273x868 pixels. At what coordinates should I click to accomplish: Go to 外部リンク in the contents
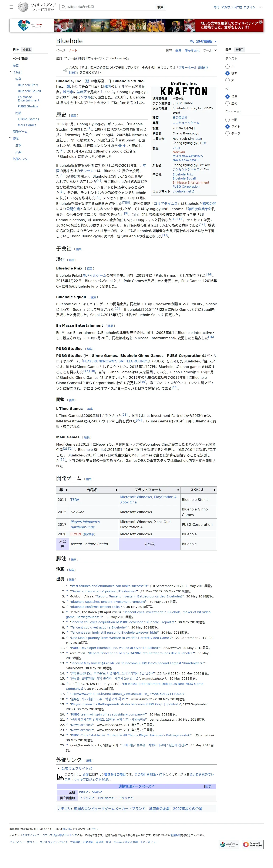pos(20,159)
